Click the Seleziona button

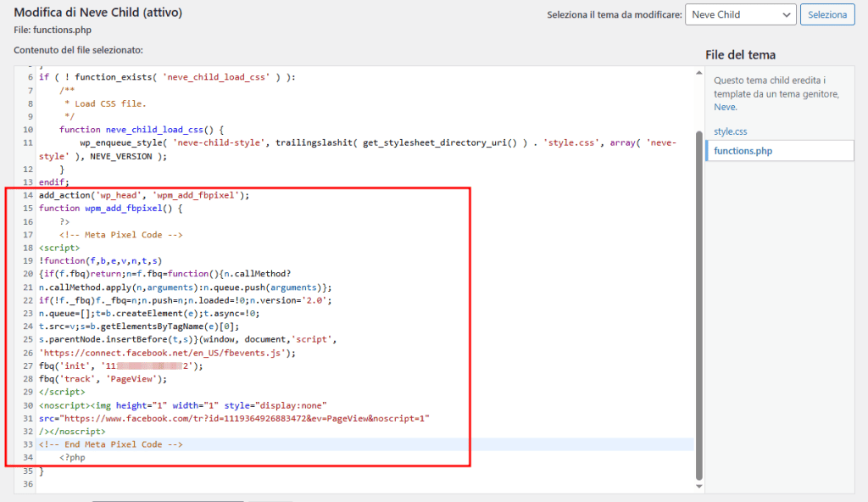click(827, 14)
